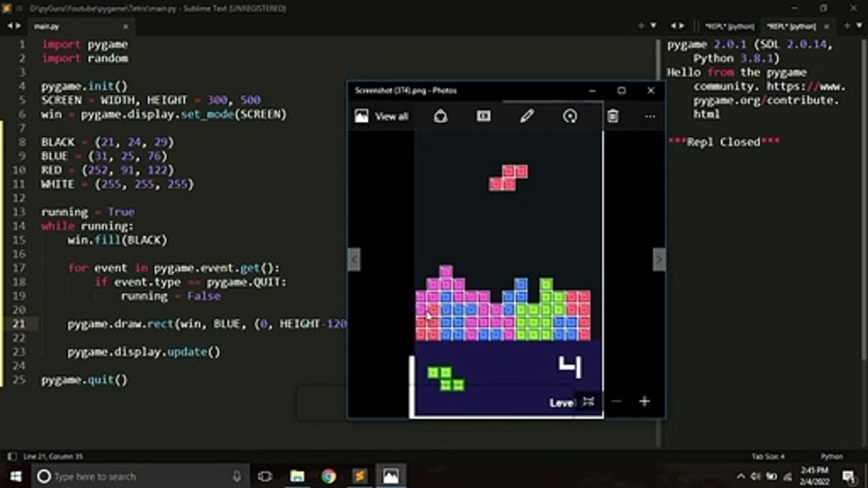Close the main.py tab
868x488 pixels.
tap(125, 26)
